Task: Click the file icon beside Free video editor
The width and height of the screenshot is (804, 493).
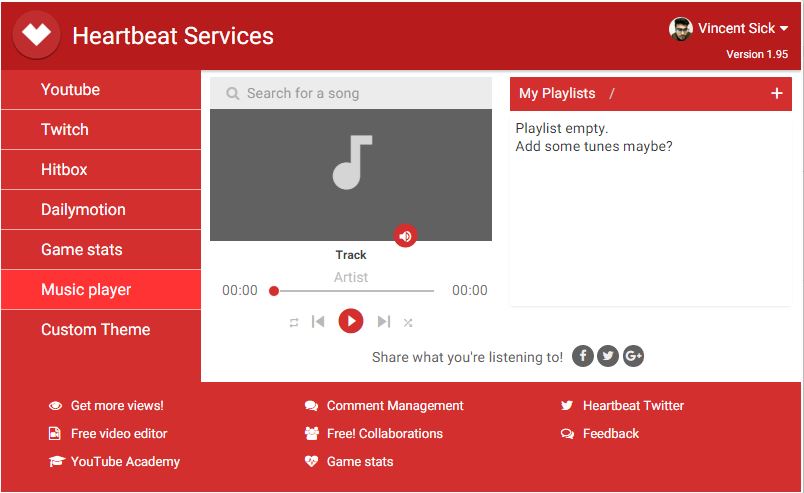Action: [55, 433]
